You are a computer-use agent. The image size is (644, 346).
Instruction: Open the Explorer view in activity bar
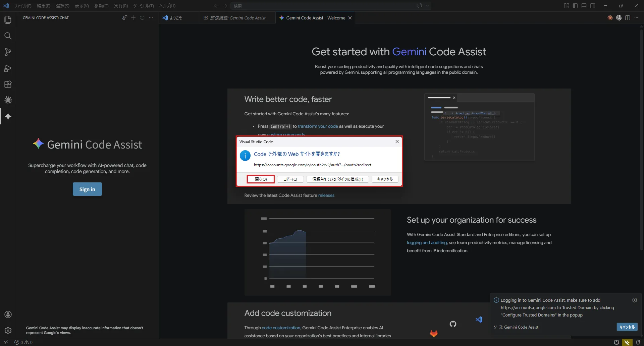(x=8, y=20)
